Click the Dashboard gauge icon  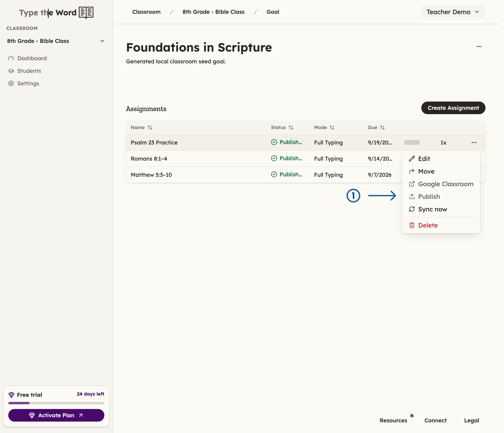pos(11,58)
